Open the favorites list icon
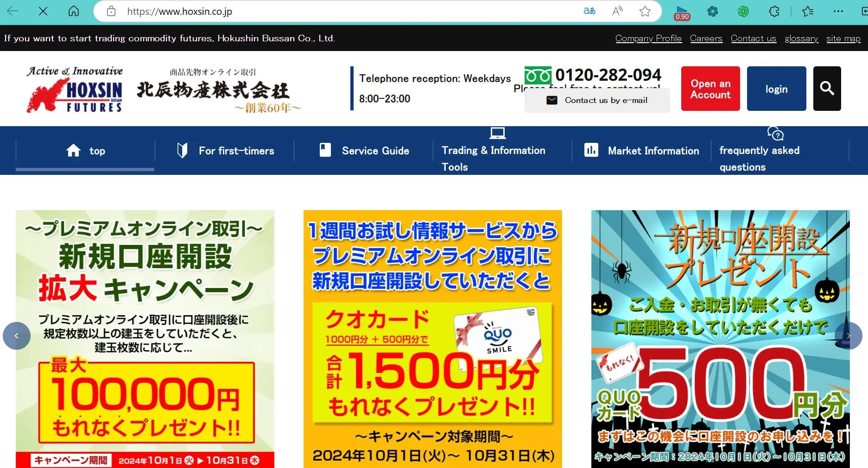This screenshot has height=468, width=868. click(808, 11)
